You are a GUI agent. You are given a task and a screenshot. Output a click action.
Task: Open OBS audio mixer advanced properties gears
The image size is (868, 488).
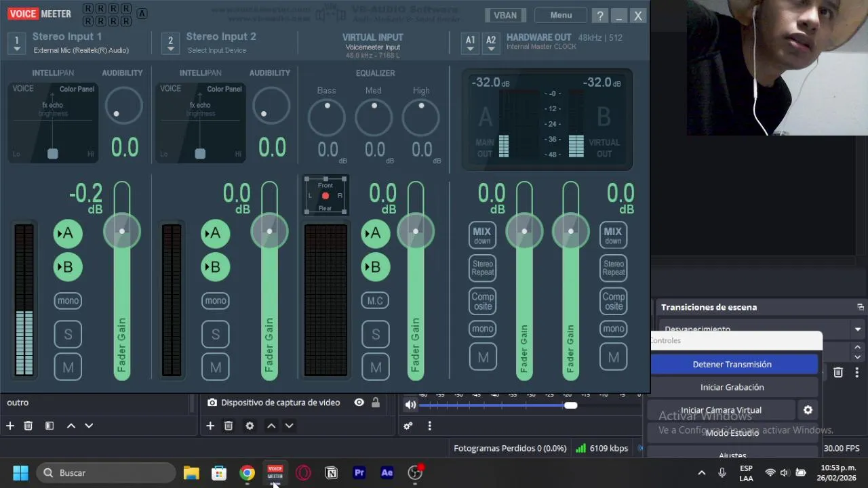[x=408, y=426]
